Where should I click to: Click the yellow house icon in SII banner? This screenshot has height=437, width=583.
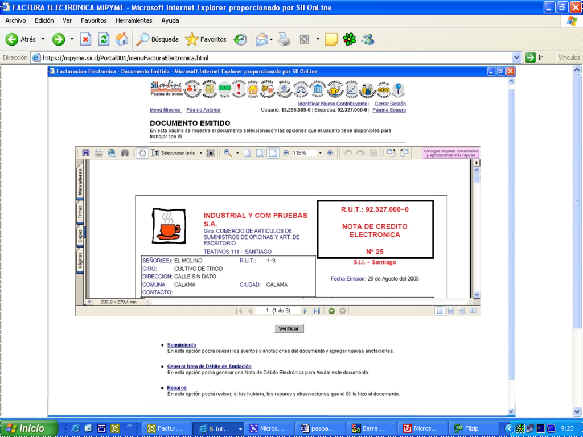pyautogui.click(x=253, y=89)
